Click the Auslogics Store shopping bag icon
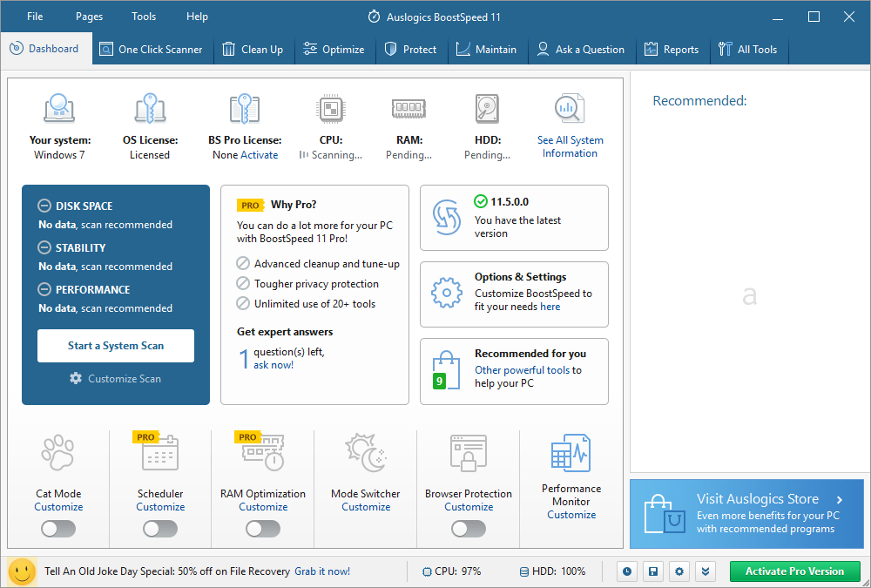 tap(665, 512)
